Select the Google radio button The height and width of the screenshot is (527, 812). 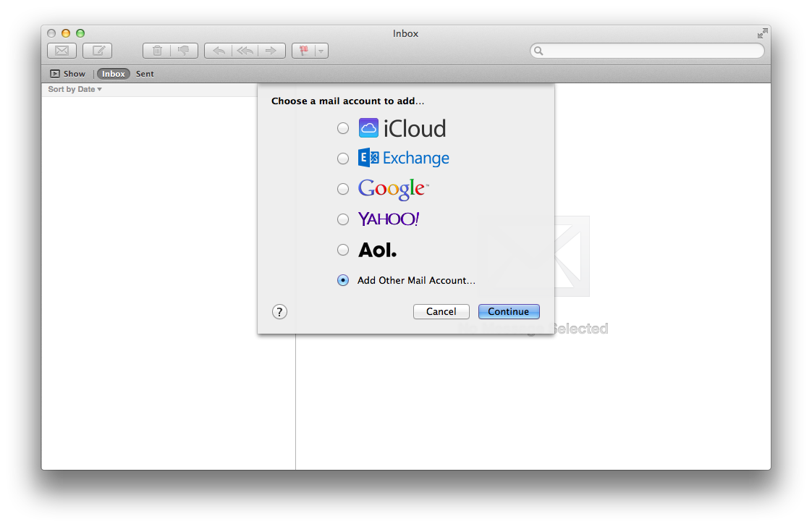(343, 189)
